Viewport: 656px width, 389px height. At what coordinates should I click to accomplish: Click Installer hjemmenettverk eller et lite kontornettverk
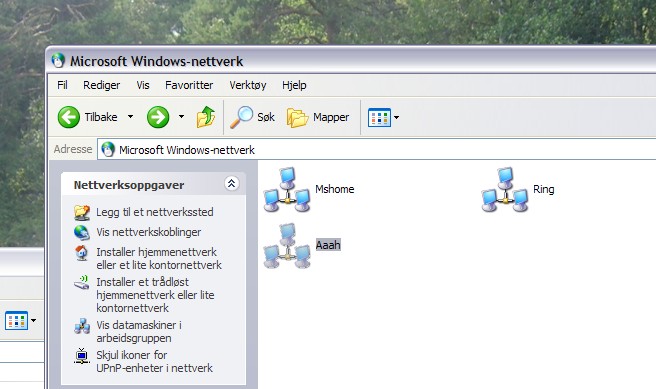pos(159,258)
